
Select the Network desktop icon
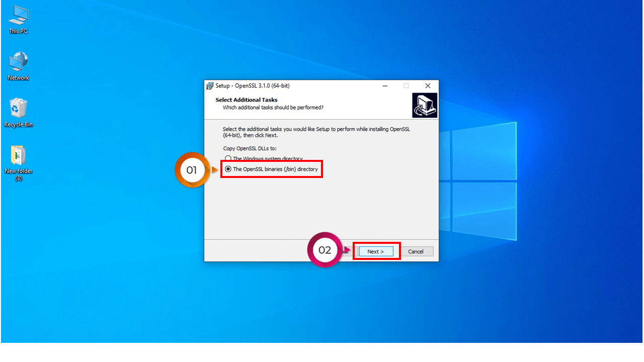[18, 64]
